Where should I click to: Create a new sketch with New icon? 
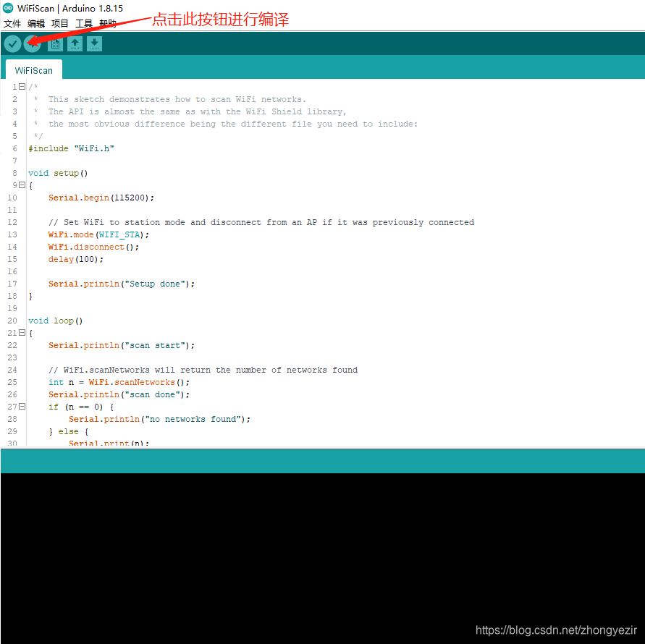pyautogui.click(x=55, y=43)
